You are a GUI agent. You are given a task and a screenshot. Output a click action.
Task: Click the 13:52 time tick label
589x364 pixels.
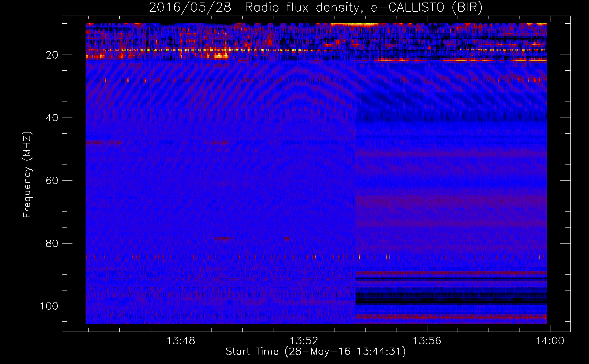tap(304, 341)
